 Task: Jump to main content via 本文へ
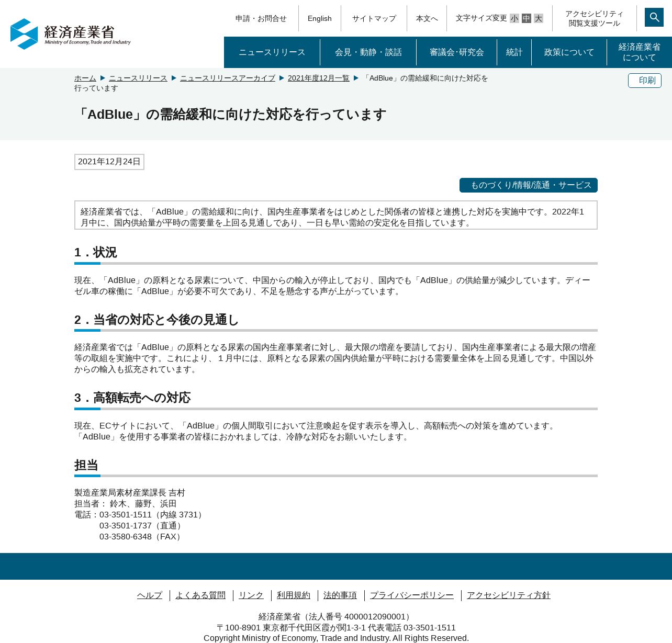[x=427, y=18]
